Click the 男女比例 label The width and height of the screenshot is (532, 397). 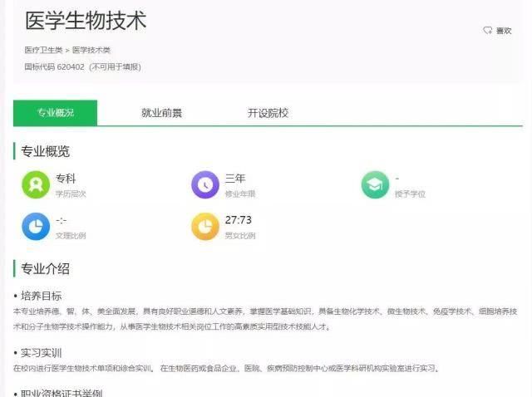240,236
